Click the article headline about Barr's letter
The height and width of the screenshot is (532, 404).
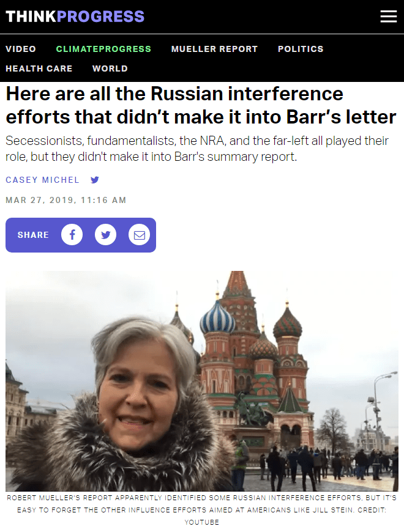(x=201, y=105)
